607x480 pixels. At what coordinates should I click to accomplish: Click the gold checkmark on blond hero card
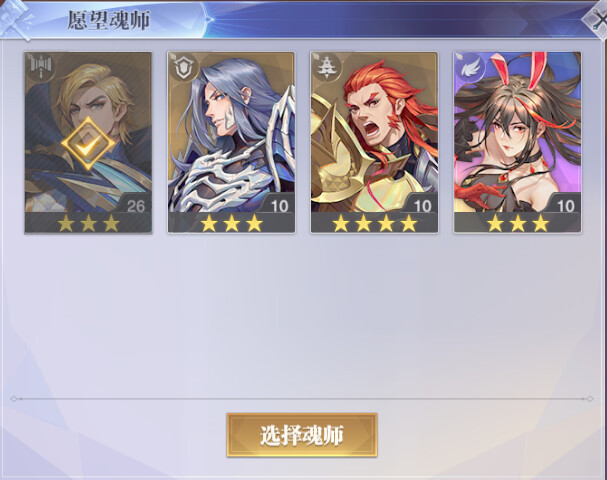(88, 144)
